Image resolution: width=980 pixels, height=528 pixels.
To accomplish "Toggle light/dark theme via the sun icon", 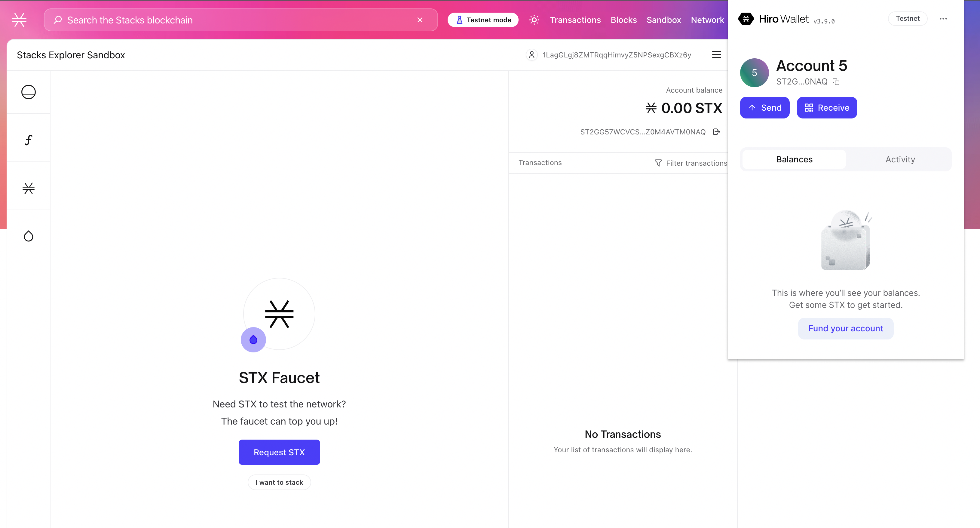I will tap(534, 20).
